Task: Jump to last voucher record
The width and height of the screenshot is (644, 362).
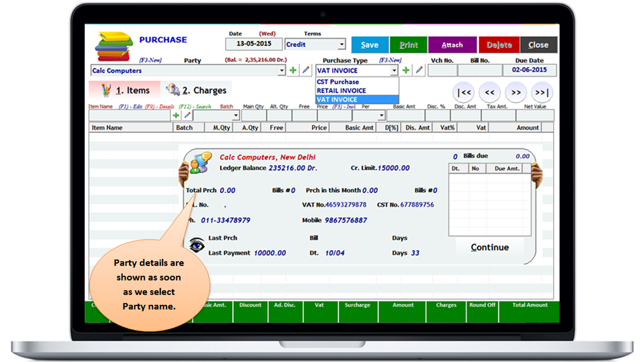Action: [x=542, y=92]
